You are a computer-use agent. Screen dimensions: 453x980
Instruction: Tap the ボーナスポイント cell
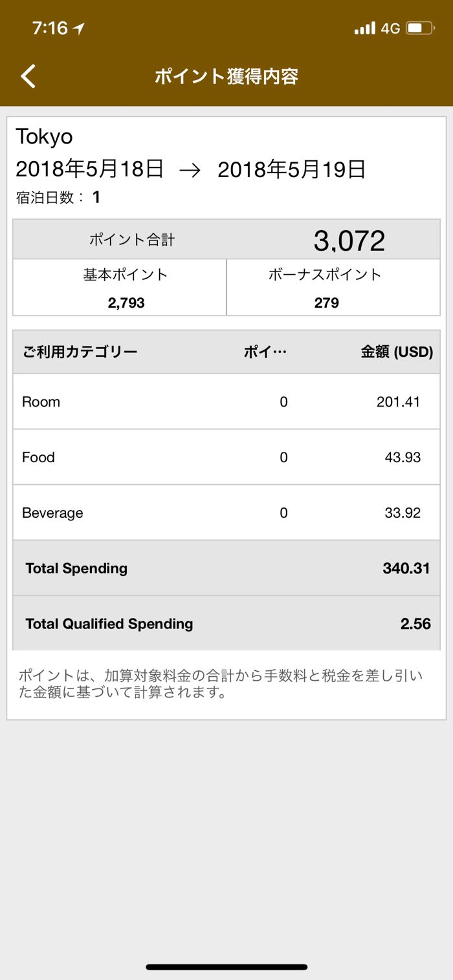point(333,288)
